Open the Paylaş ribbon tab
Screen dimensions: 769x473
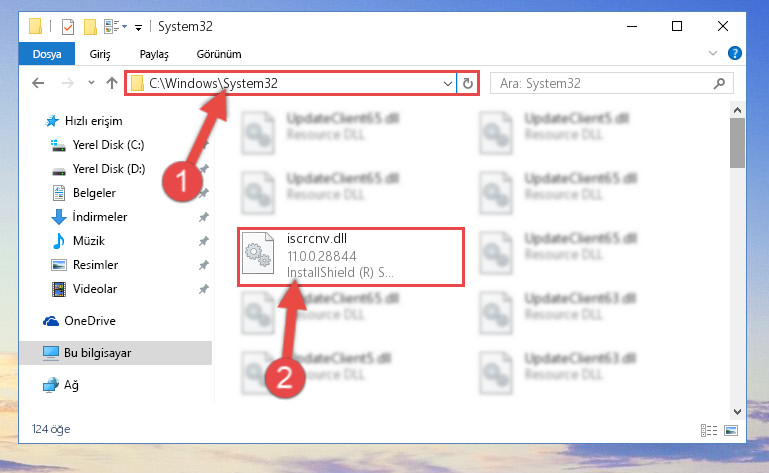click(154, 54)
